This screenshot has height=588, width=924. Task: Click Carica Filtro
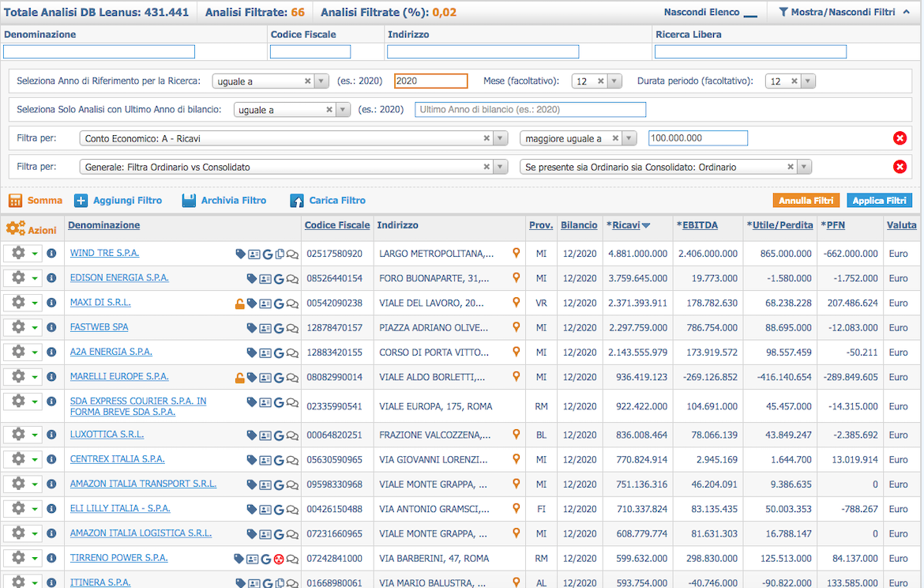pyautogui.click(x=328, y=201)
